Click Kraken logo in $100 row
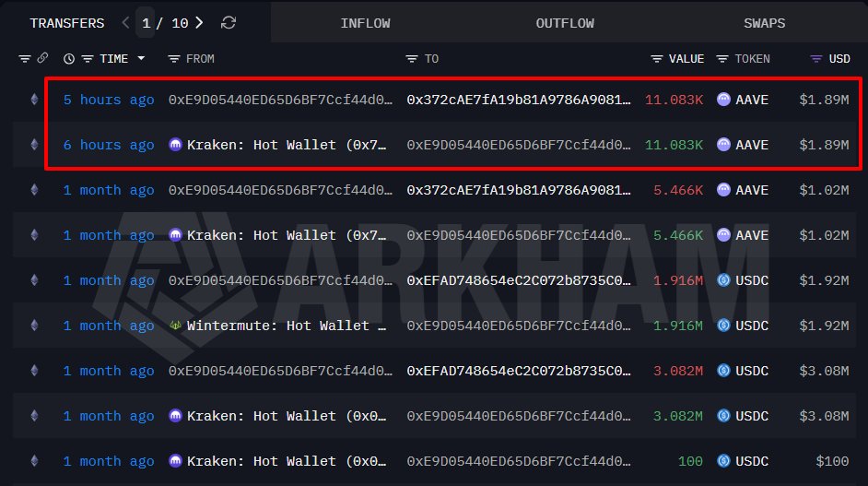868x486 pixels. point(175,460)
